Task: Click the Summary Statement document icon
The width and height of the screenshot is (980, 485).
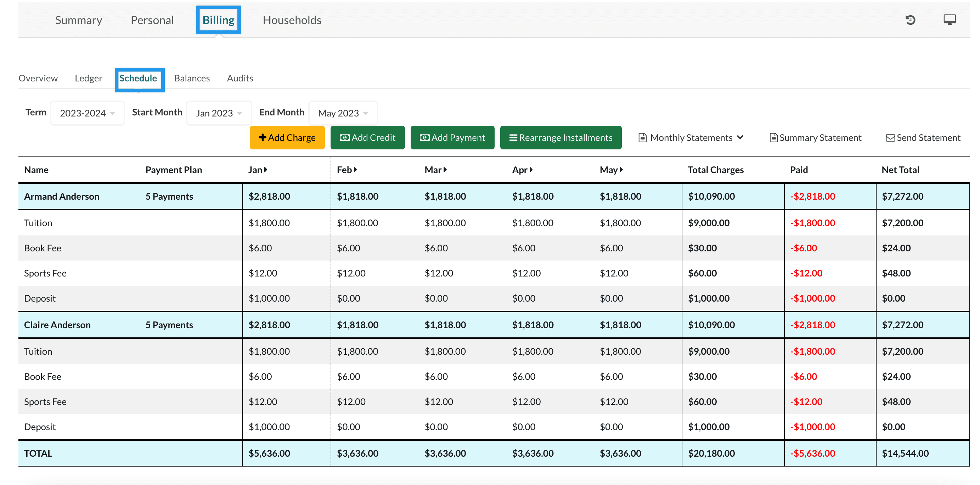Action: coord(773,138)
